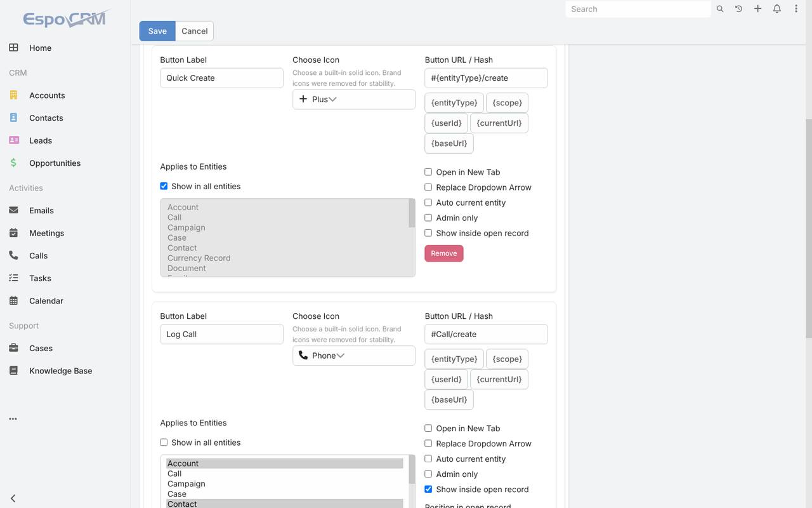Image resolution: width=812 pixels, height=508 pixels.
Task: Remove the Quick Create button
Action: [444, 253]
